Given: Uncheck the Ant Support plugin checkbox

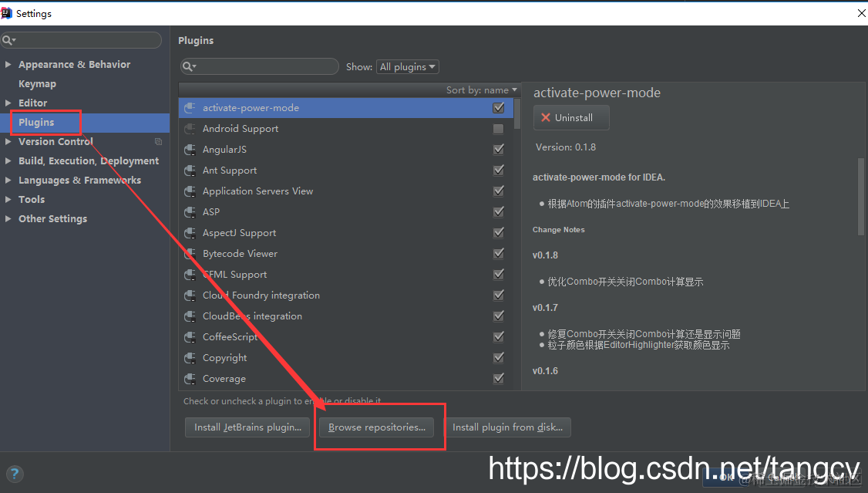Looking at the screenshot, I should [498, 171].
